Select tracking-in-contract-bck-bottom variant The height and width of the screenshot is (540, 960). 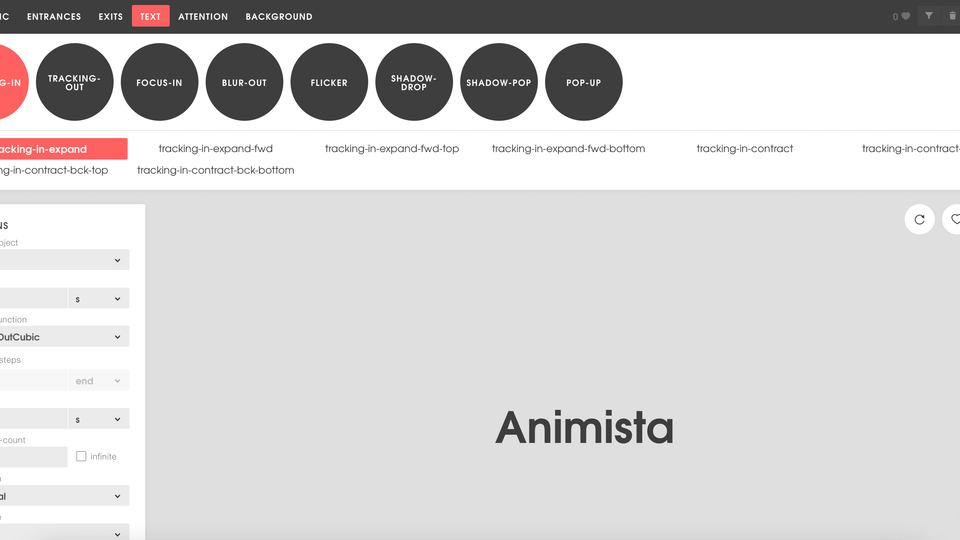pos(216,170)
